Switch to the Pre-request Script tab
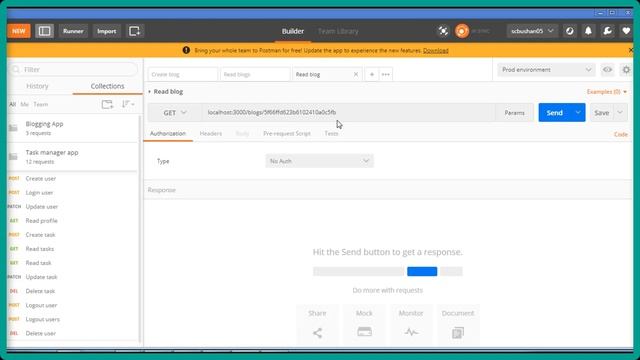The height and width of the screenshot is (360, 640). [x=287, y=133]
